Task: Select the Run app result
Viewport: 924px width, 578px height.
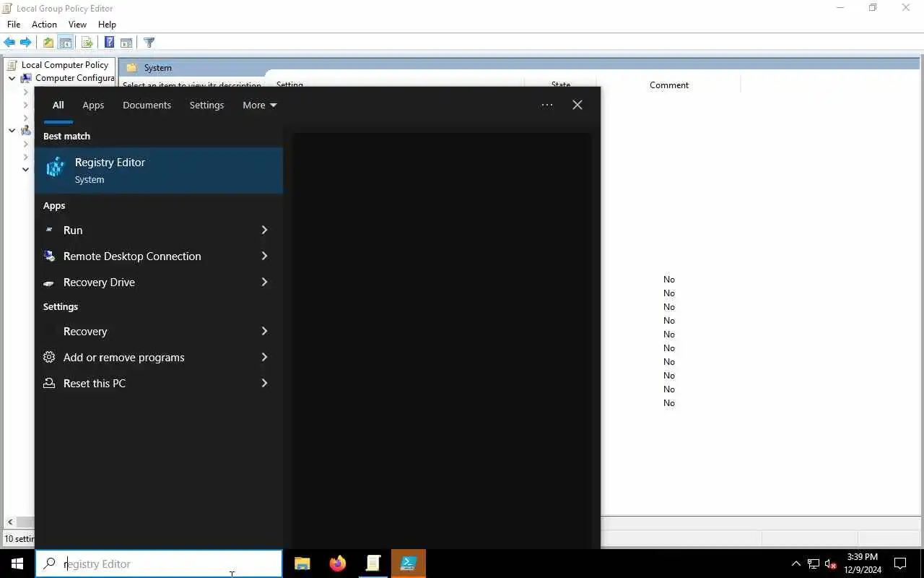Action: tap(144, 230)
